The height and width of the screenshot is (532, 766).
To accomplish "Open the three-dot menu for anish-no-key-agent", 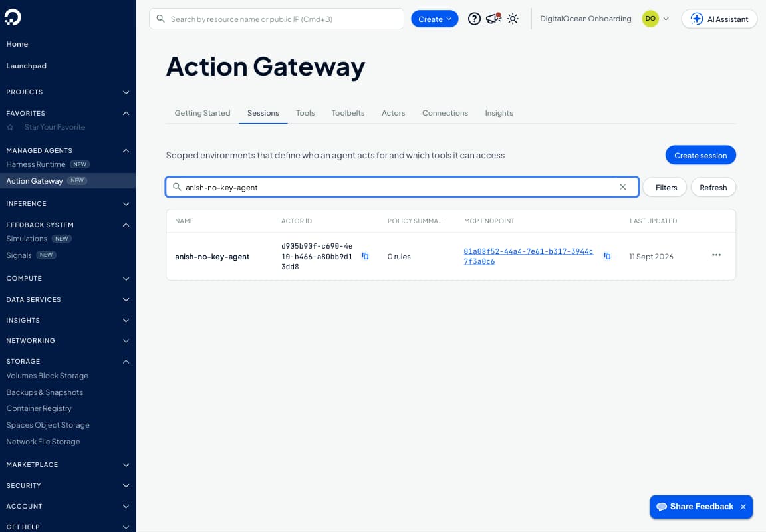I will tap(716, 255).
